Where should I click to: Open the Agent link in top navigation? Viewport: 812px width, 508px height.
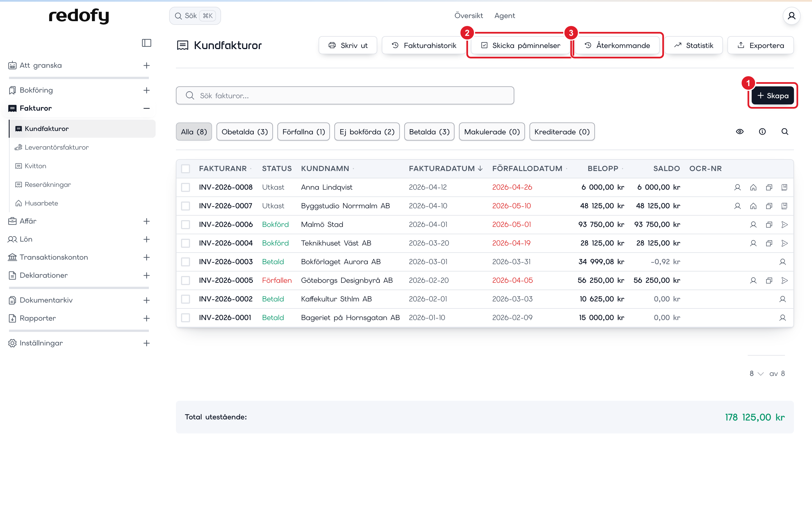click(x=505, y=16)
